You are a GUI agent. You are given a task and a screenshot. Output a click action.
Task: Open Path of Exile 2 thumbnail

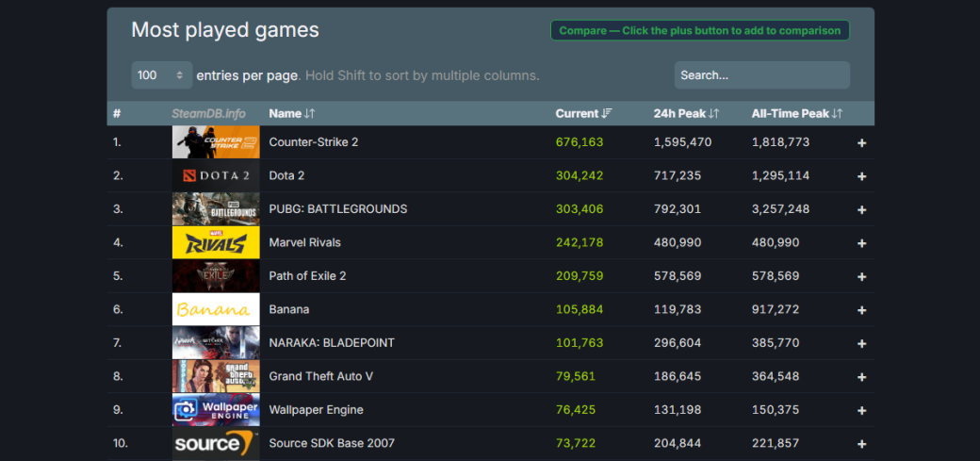coord(216,276)
